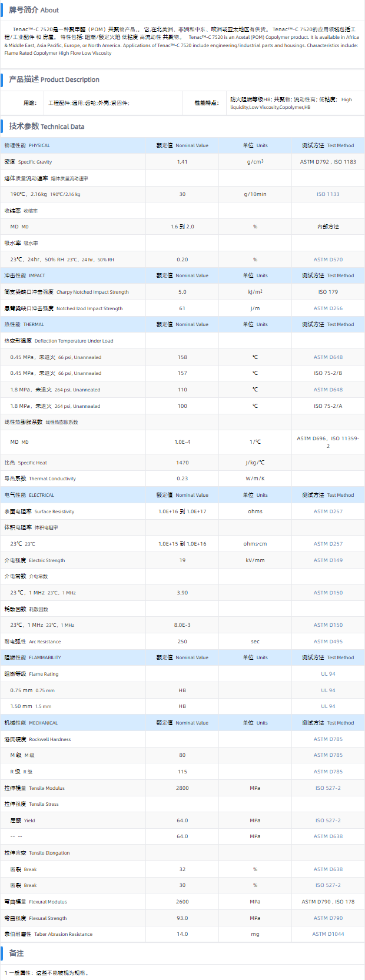Image resolution: width=365 pixels, height=980 pixels.
Task: Click the 产品描述 Product Description heading
Action: (54, 79)
